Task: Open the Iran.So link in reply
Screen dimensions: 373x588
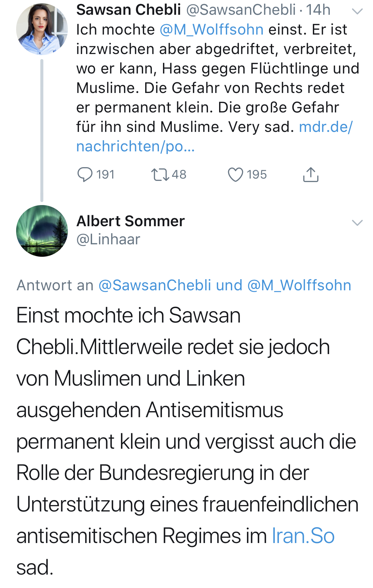Action: 303,536
